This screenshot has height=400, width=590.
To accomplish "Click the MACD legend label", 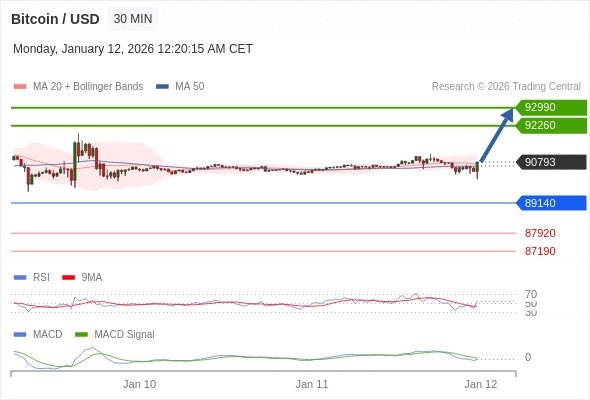I will [48, 335].
